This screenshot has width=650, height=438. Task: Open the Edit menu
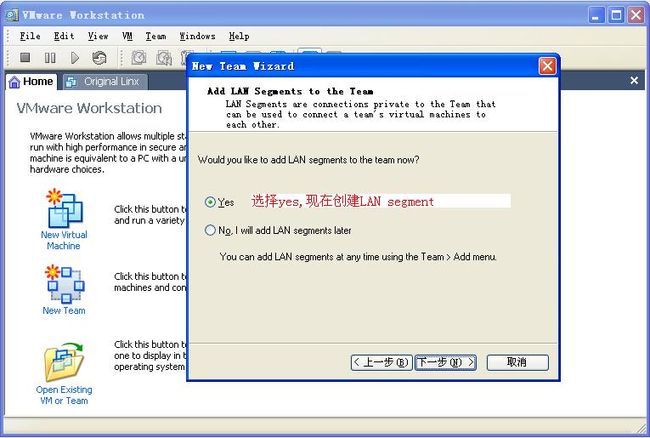coord(64,36)
